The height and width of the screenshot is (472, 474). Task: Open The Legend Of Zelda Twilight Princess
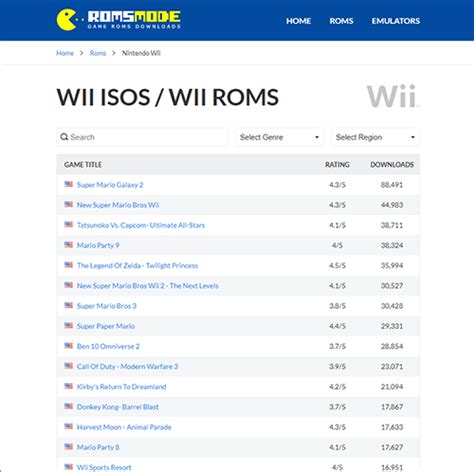pyautogui.click(x=137, y=266)
